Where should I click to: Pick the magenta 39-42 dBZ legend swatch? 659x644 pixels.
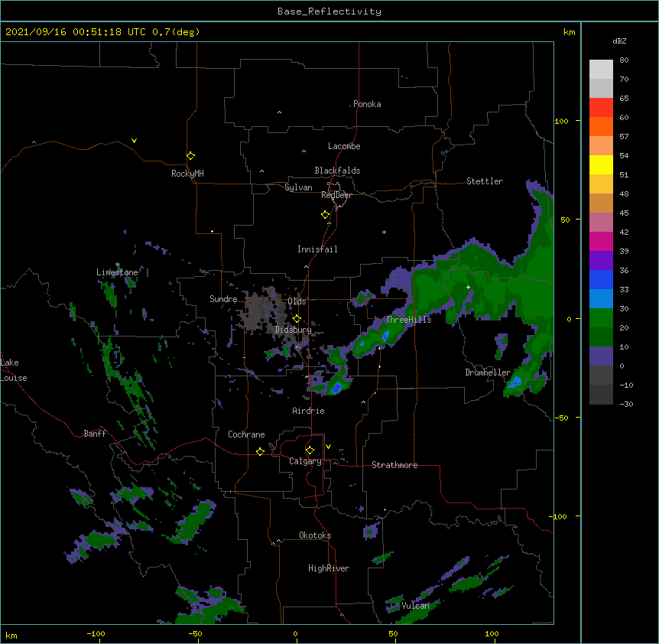601,241
